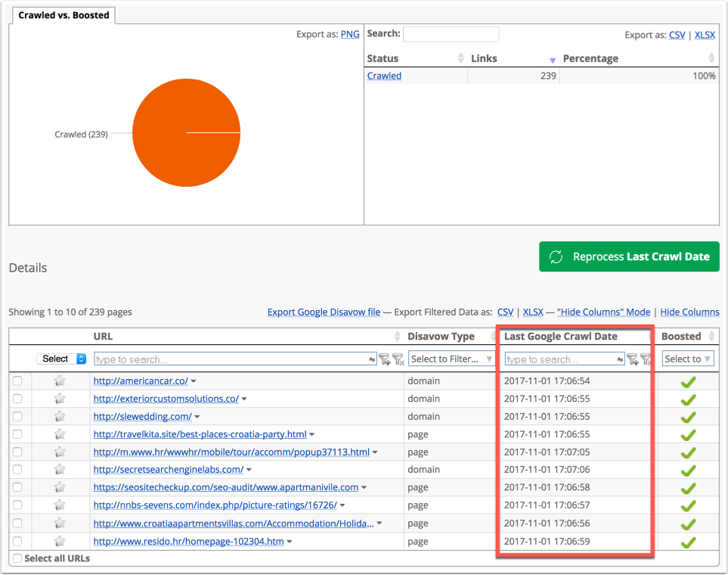The image size is (728, 575).
Task: Expand the arrow next to slewedding.com
Action: 197,417
